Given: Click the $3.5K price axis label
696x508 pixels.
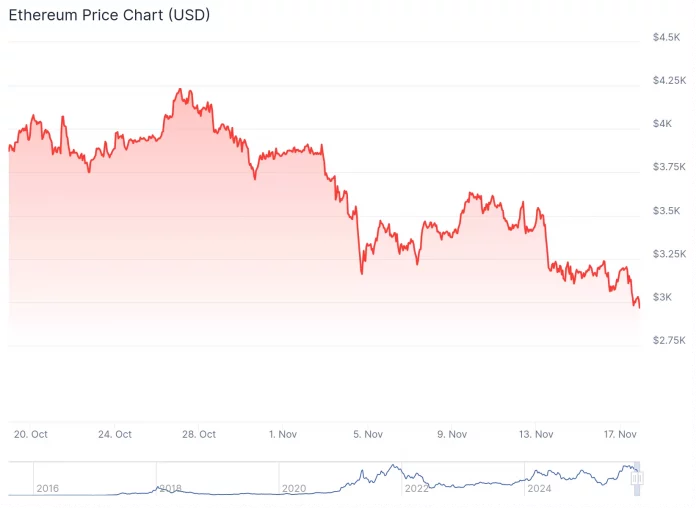Looking at the screenshot, I should click(667, 210).
